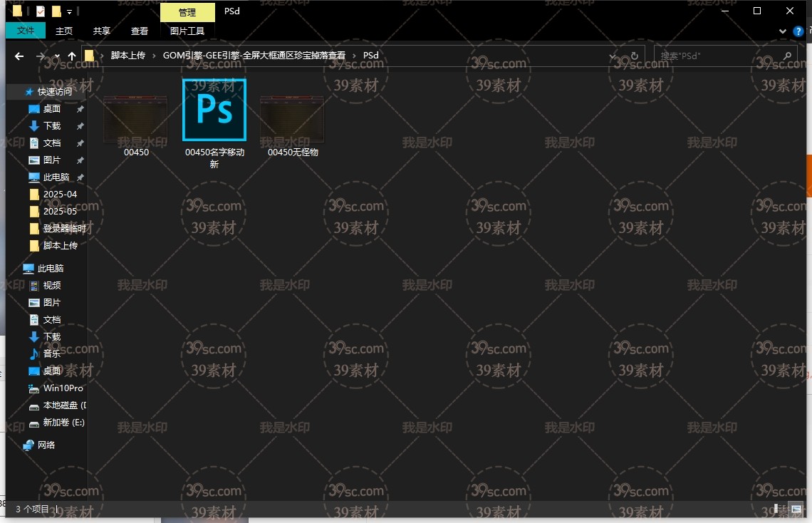Open quick access toolbar customize dropdown

pyautogui.click(x=69, y=11)
